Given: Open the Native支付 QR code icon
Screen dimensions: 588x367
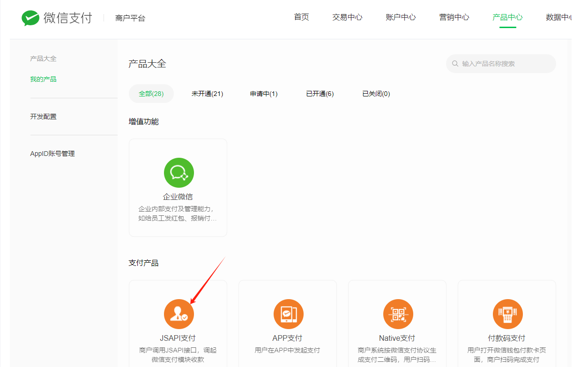Looking at the screenshot, I should pyautogui.click(x=398, y=314).
